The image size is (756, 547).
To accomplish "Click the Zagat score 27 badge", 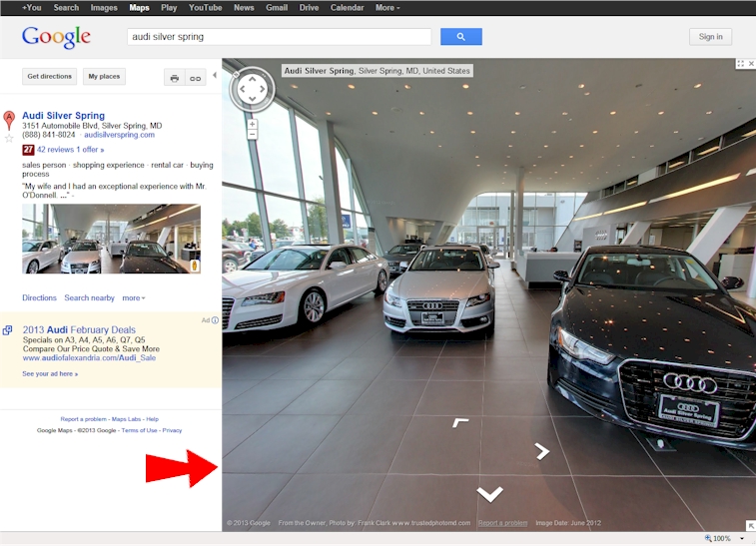I will coord(28,150).
